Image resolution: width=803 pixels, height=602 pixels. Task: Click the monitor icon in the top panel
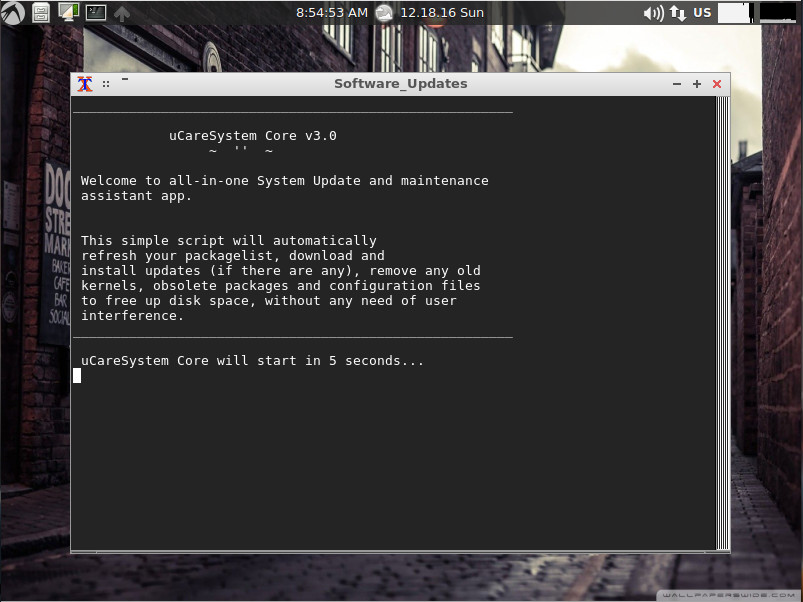pos(68,13)
